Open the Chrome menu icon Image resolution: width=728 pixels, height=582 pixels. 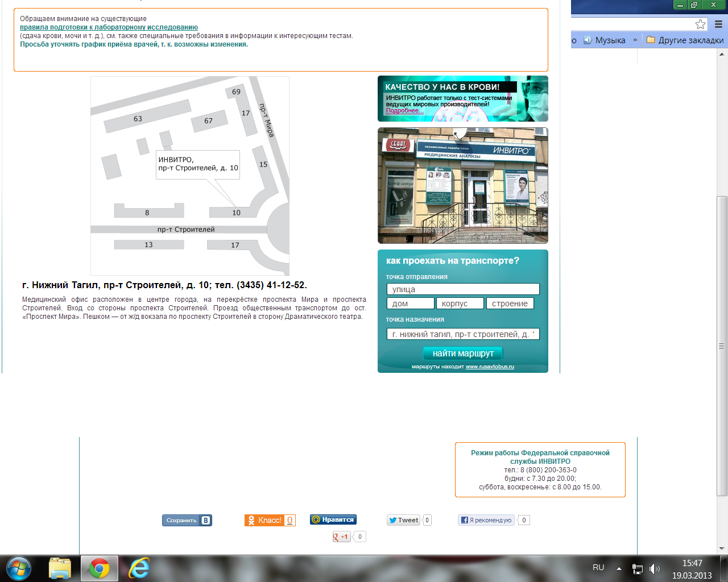718,24
